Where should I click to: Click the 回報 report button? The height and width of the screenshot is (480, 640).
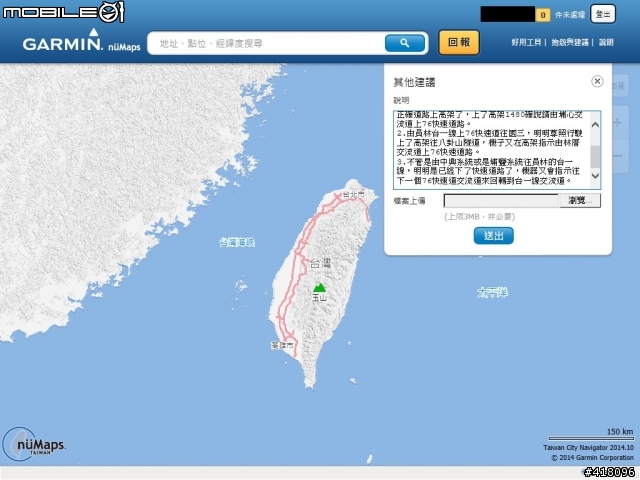point(459,42)
